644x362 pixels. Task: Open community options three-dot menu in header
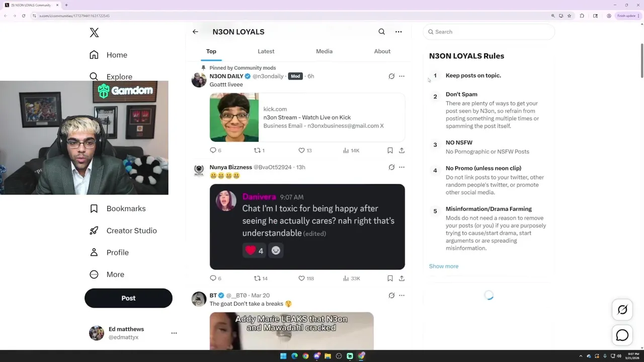coord(398,32)
